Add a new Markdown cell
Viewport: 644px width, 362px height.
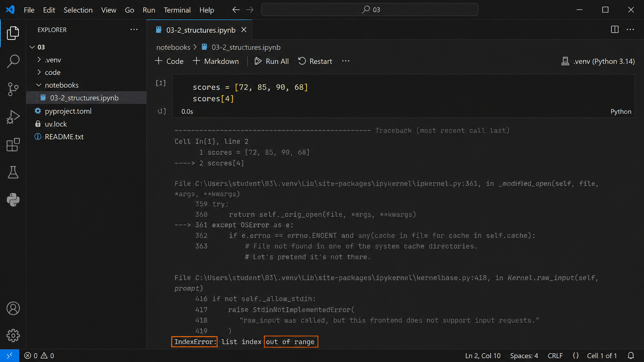tap(216, 61)
